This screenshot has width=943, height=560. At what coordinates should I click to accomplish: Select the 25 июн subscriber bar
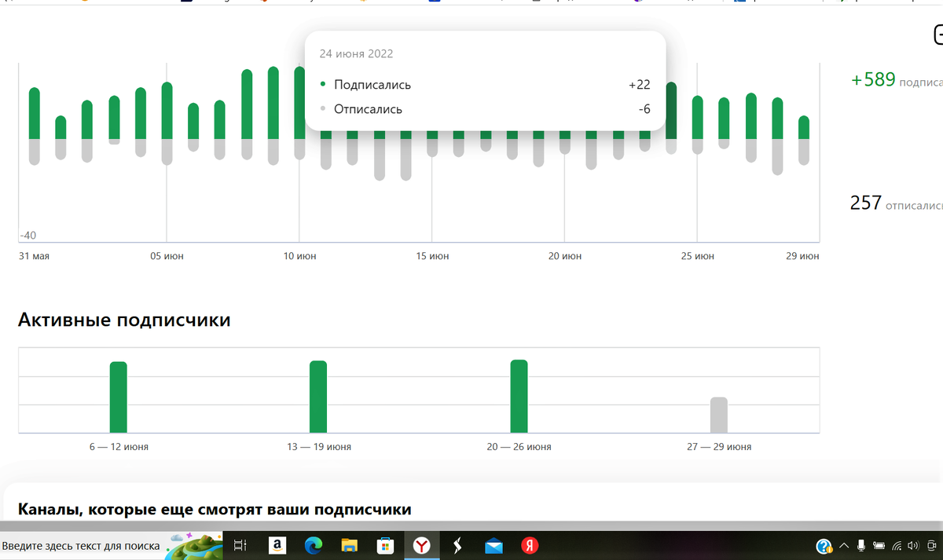[x=698, y=126]
